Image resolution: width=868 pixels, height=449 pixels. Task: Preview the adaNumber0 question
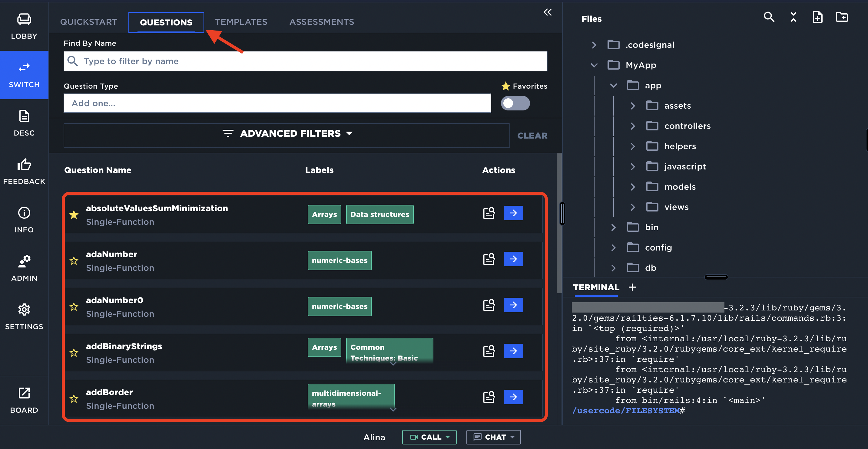coord(489,305)
